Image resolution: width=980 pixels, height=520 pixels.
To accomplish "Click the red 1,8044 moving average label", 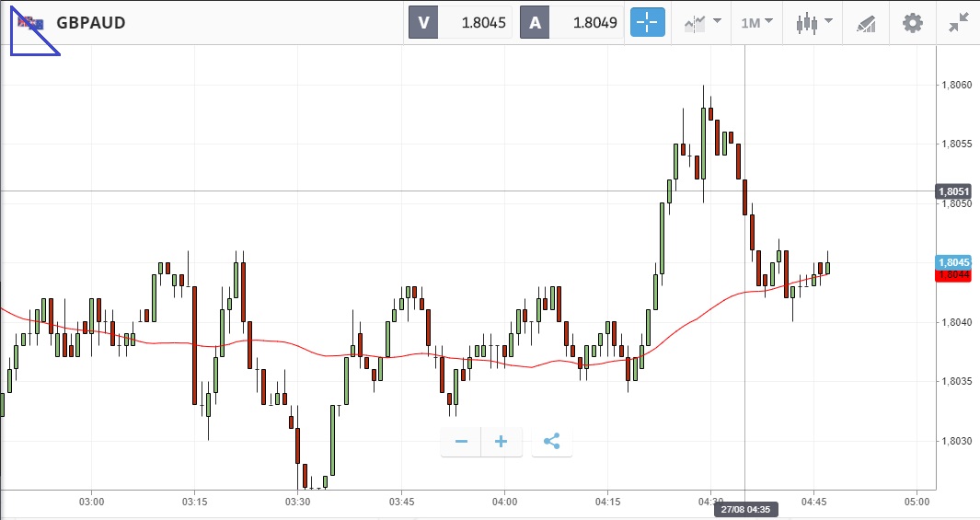I will click(953, 275).
